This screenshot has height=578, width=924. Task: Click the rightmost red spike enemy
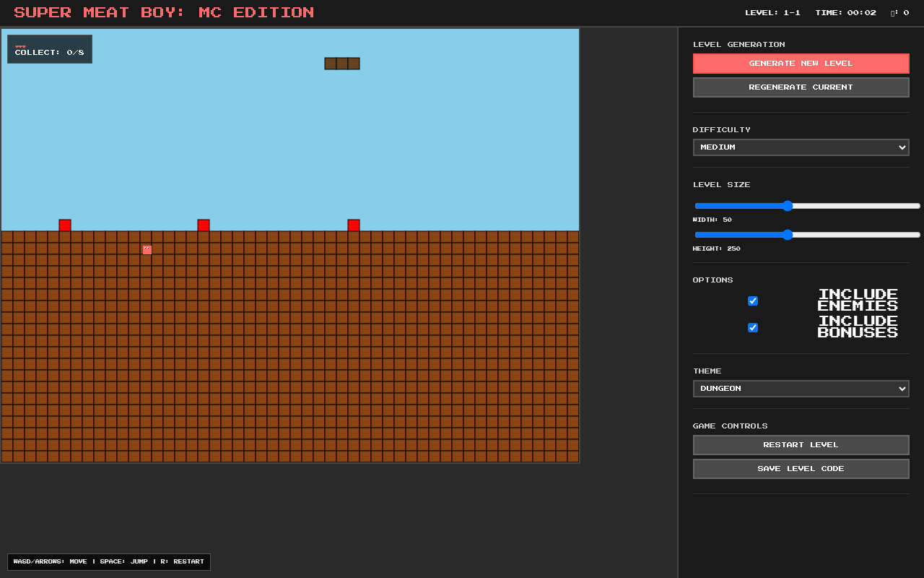[x=353, y=225]
